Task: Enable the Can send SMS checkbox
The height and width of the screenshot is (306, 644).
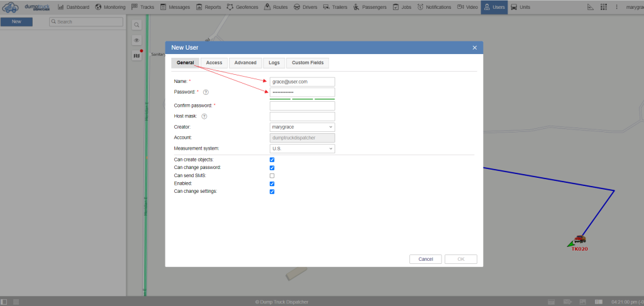Action: click(x=272, y=176)
